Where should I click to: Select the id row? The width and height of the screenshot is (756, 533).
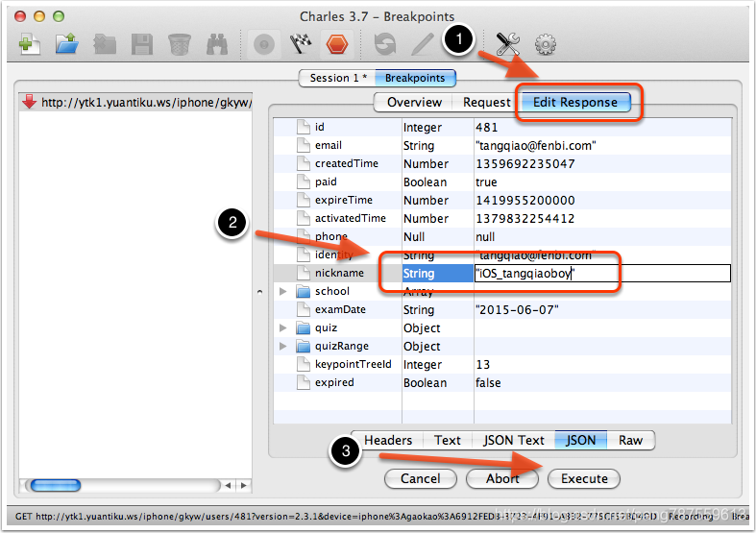click(502, 127)
